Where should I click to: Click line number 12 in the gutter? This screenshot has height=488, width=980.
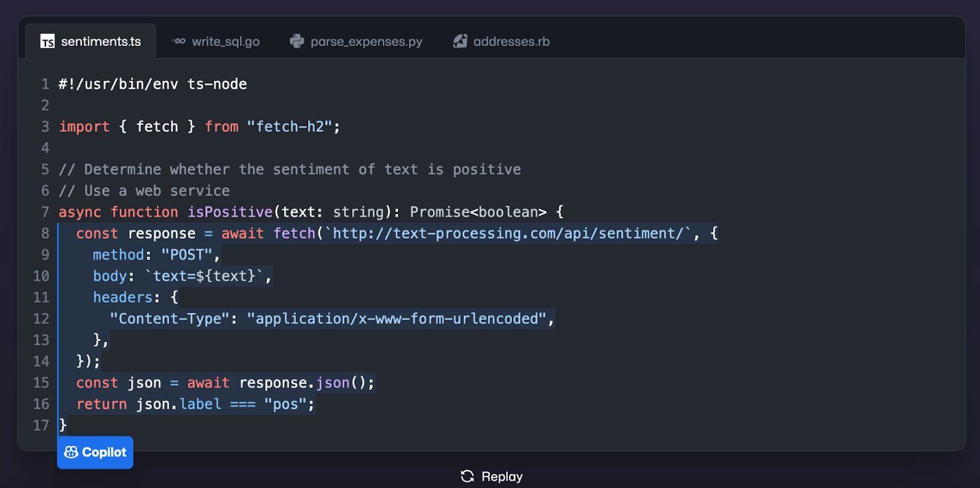(x=41, y=318)
